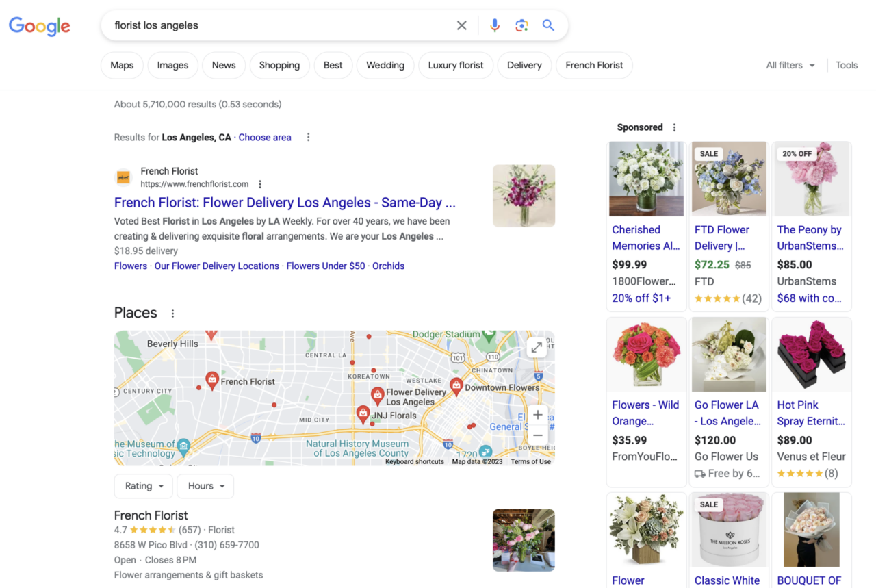The width and height of the screenshot is (876, 588).
Task: Open Flowers - Wild Orange sponsored product
Action: tap(645, 413)
